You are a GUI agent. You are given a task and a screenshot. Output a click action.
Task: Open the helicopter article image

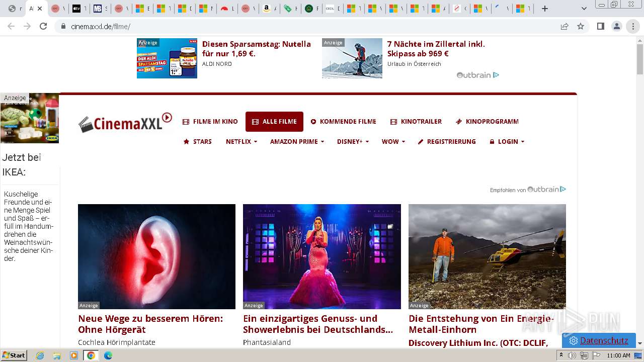click(487, 256)
